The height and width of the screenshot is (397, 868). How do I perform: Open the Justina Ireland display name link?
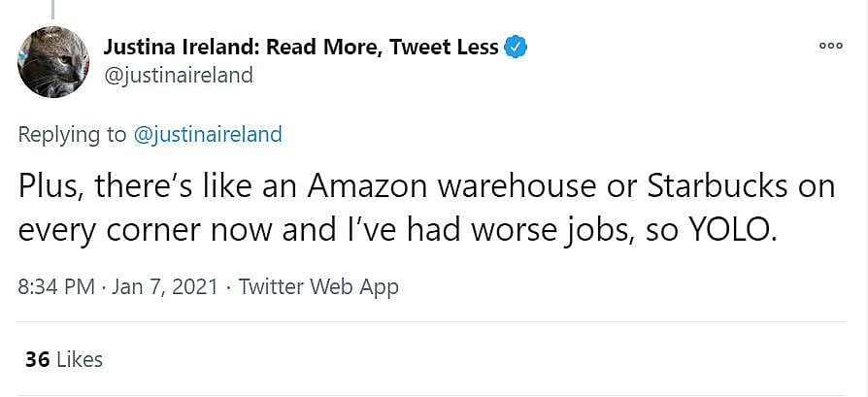[300, 47]
